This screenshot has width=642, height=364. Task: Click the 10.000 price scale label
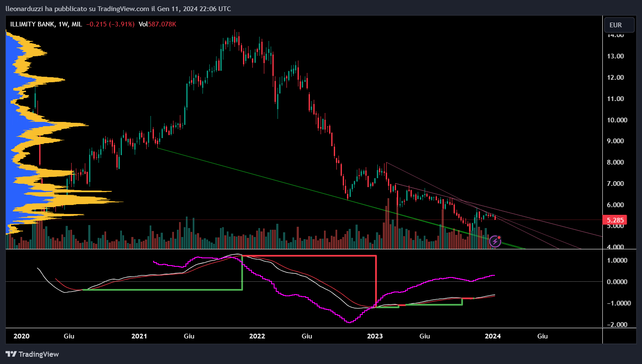(x=617, y=120)
